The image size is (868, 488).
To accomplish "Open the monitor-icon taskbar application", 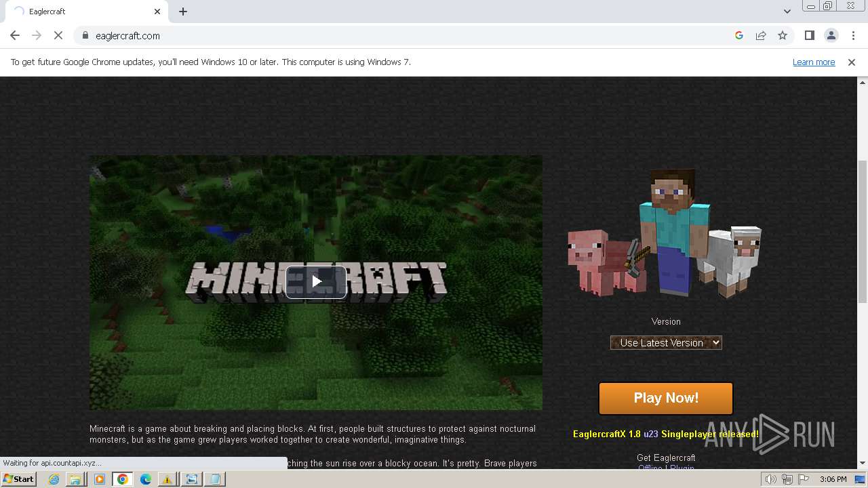I will coord(191,479).
